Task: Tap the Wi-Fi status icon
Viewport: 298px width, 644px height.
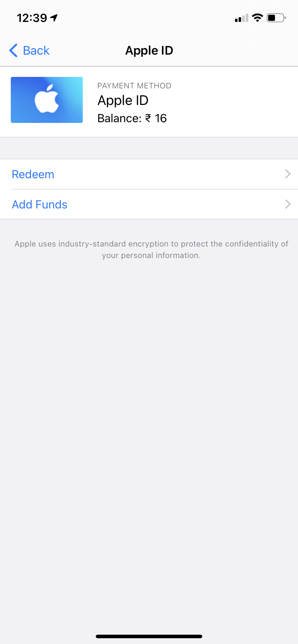Action: click(x=257, y=18)
